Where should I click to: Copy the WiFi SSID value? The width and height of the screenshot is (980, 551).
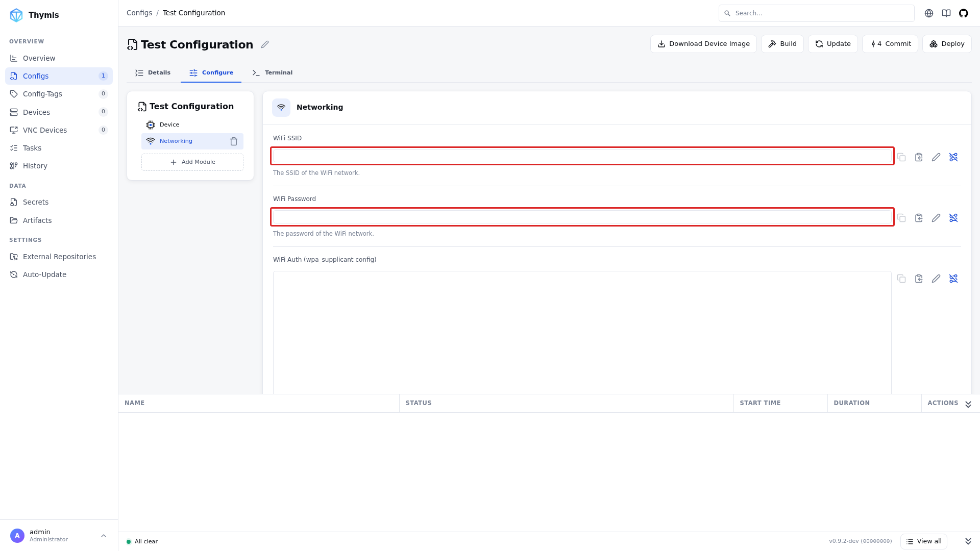click(901, 157)
